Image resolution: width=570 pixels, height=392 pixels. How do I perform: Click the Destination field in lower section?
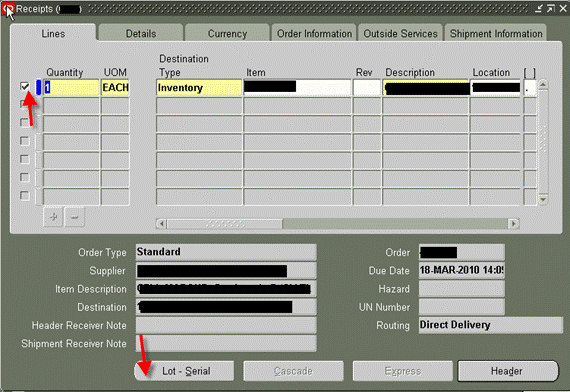point(226,307)
